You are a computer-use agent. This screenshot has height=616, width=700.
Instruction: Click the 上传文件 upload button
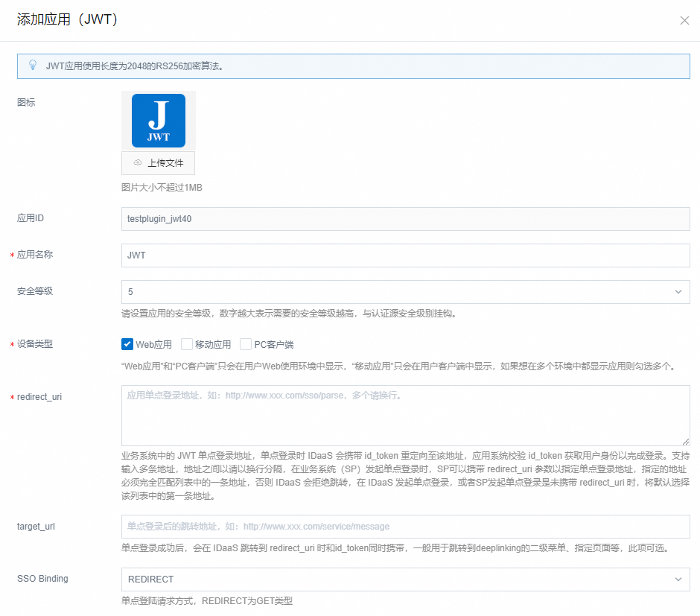(x=158, y=163)
